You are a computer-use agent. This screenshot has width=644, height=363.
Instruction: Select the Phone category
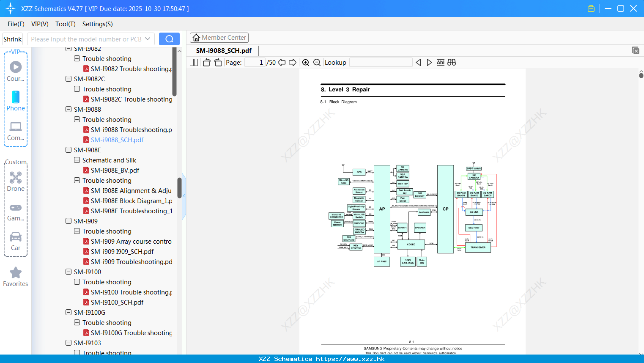16,101
